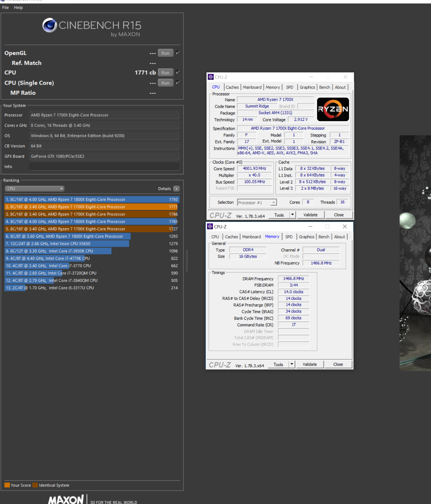The width and height of the screenshot is (431, 504).
Task: Click Tools button in upper CPU-Z
Action: coord(279,215)
